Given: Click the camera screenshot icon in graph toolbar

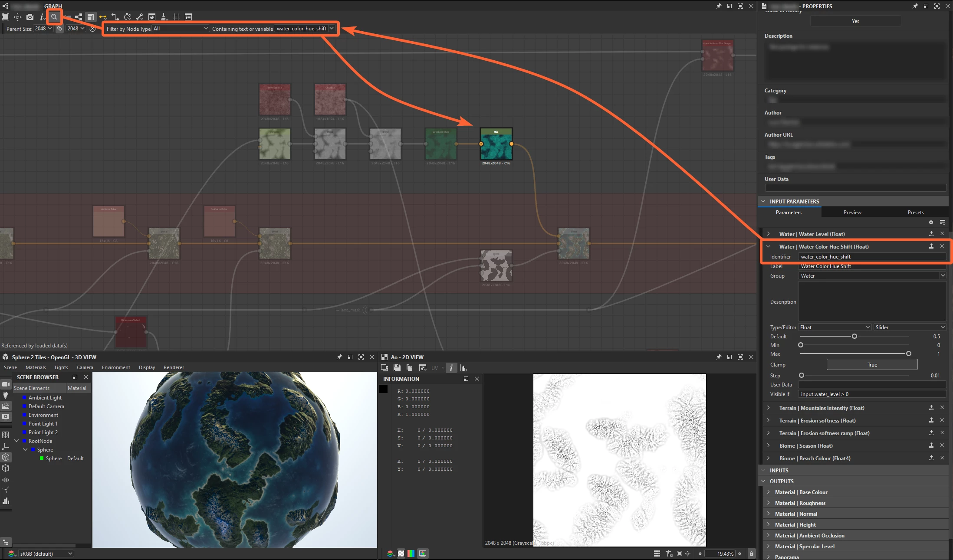Looking at the screenshot, I should 30,17.
